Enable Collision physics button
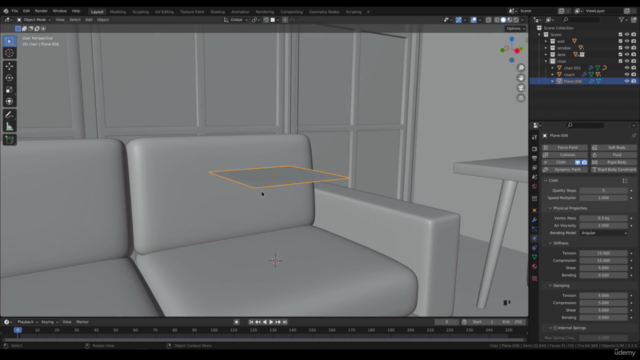The height and width of the screenshot is (360, 640). (565, 155)
